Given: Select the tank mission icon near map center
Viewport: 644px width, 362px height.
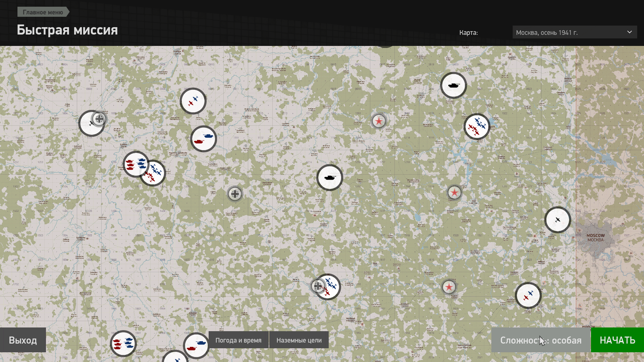Looking at the screenshot, I should click(330, 178).
